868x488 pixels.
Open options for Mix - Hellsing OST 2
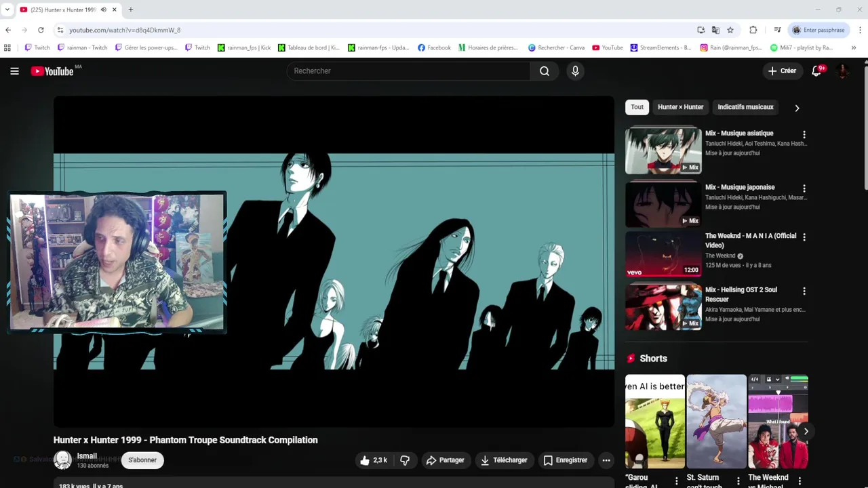point(804,291)
